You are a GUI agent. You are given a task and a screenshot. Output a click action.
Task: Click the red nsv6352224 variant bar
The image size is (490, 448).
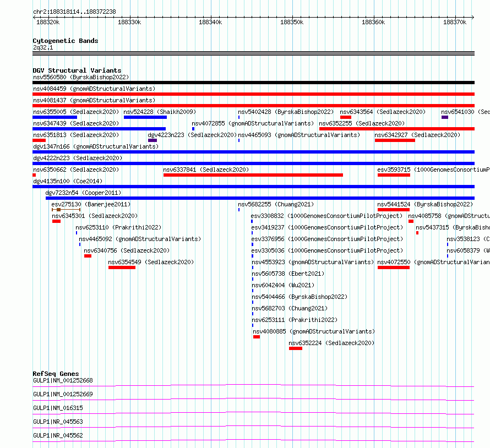(x=296, y=348)
